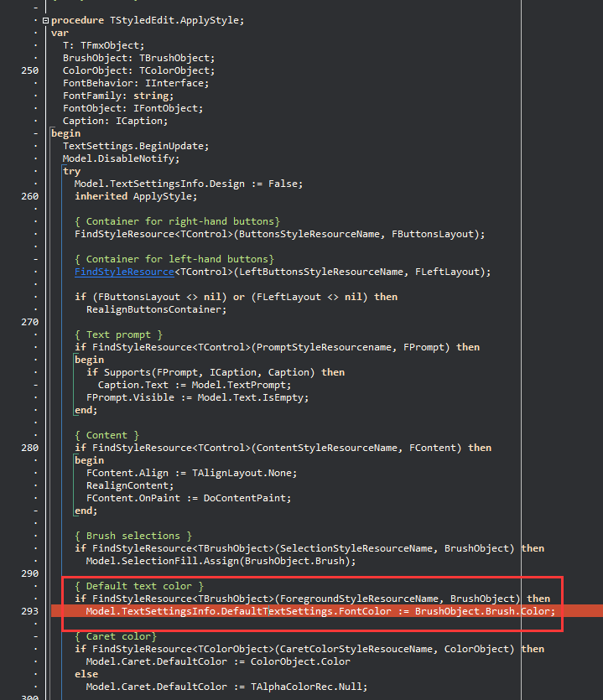
Task: Click the 'try' keyword
Action: (72, 171)
